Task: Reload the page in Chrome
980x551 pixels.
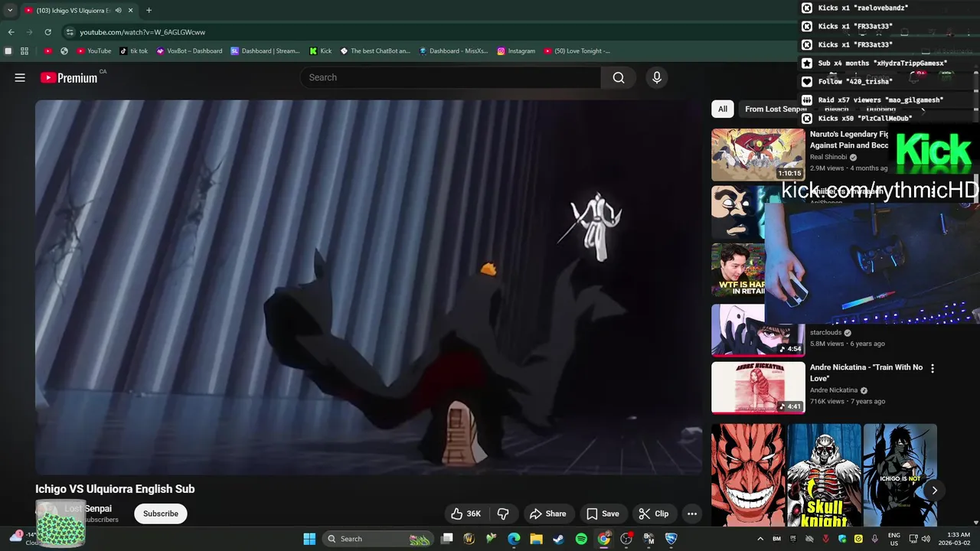Action: pyautogui.click(x=47, y=32)
